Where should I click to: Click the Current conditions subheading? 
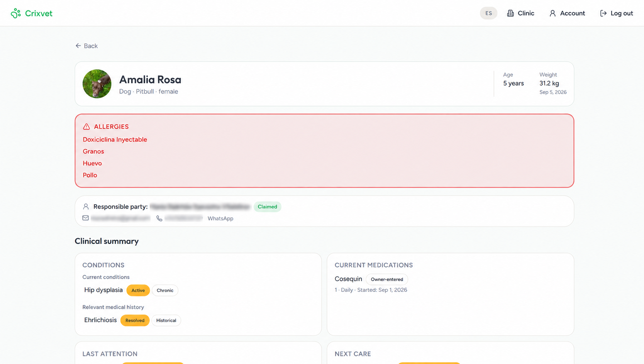[106, 277]
